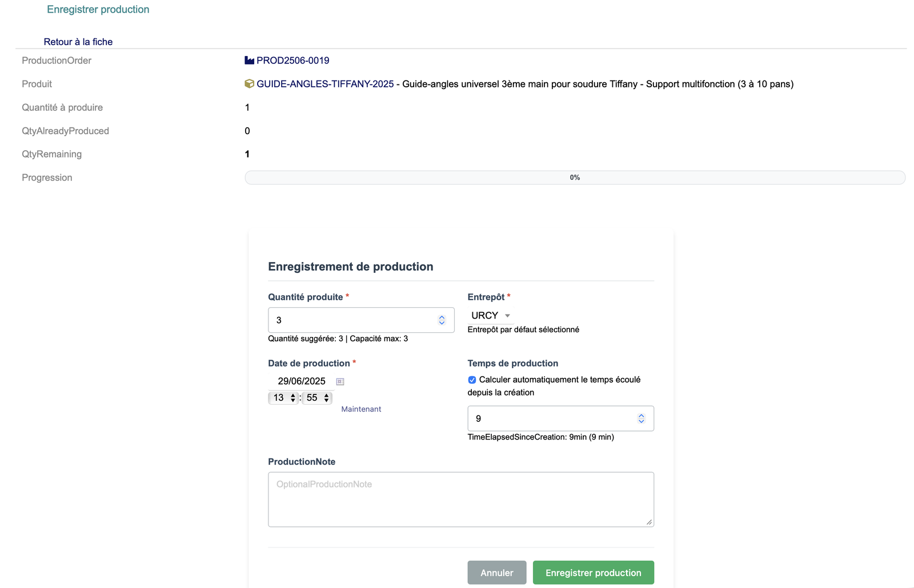Click the Annuler button

coord(496,573)
